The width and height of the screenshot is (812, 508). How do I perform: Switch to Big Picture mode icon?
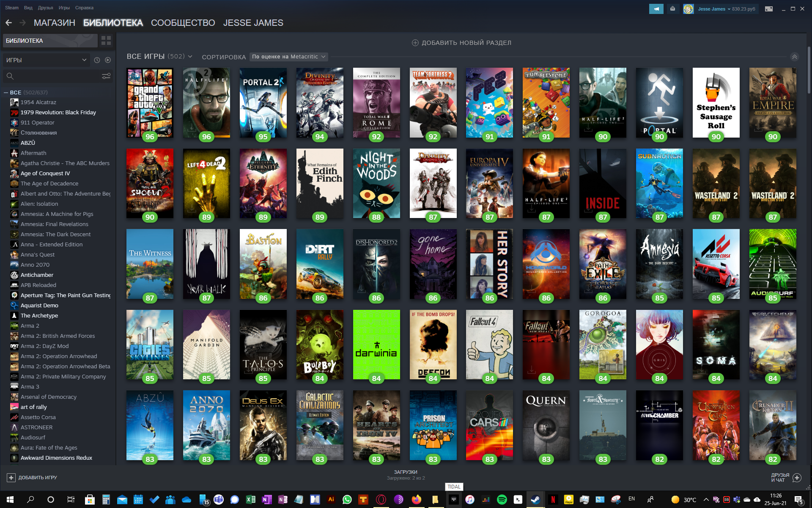pos(769,9)
